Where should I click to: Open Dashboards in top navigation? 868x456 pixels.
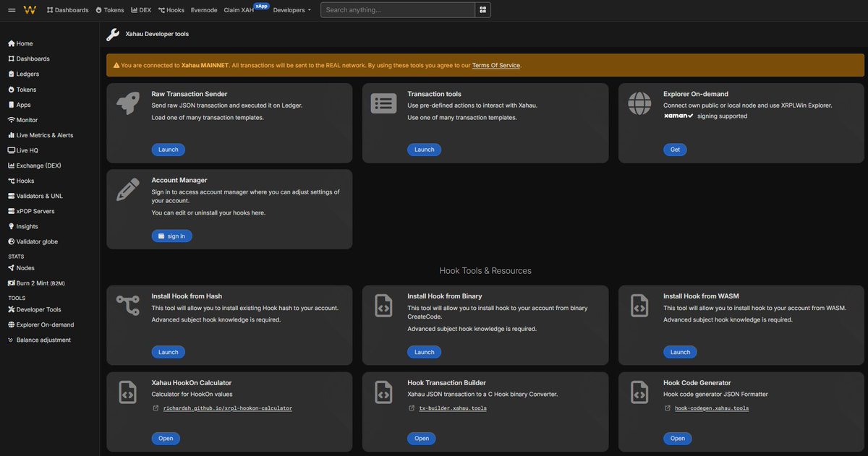[67, 10]
